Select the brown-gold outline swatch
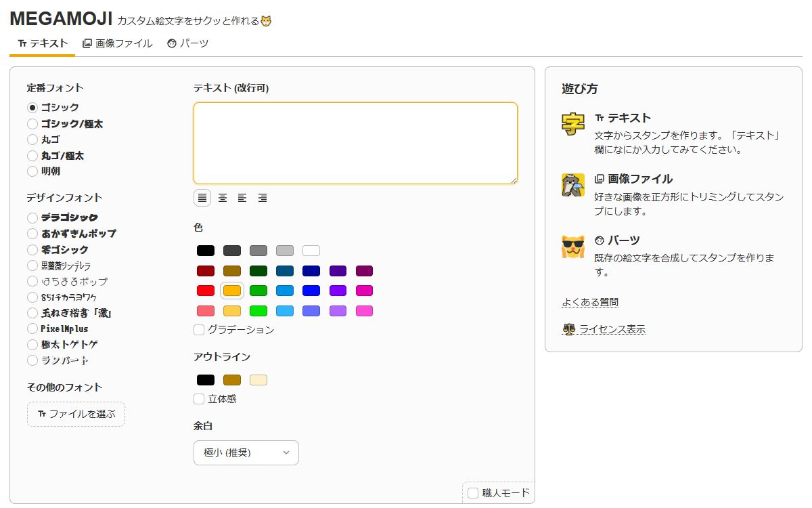 (232, 380)
